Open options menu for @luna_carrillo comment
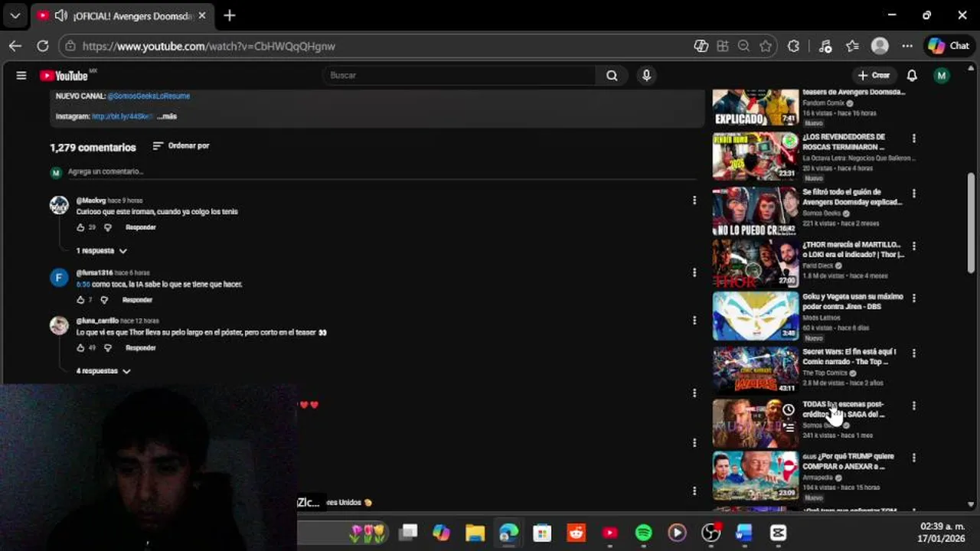Viewport: 980px width, 551px height. (694, 321)
